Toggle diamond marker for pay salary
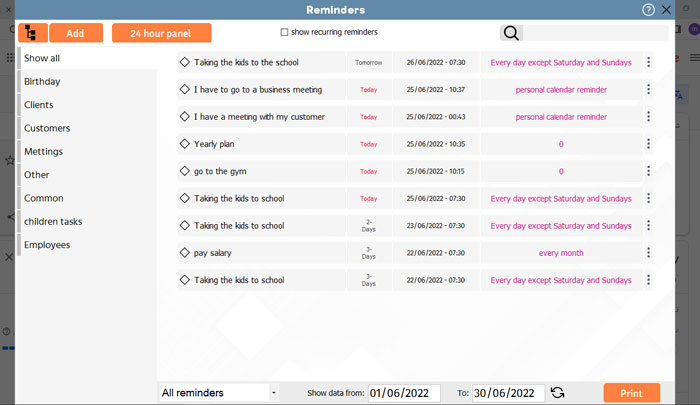This screenshot has height=405, width=700. 185,253
